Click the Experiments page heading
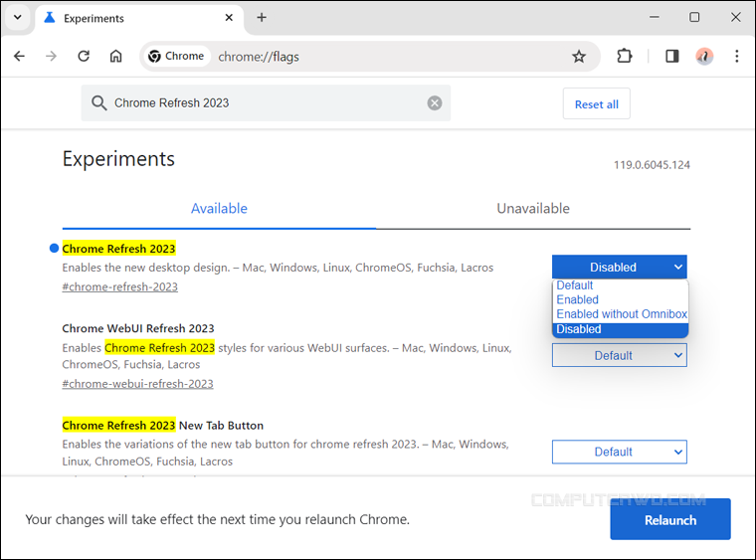Viewport: 756px width, 560px height. [x=118, y=159]
